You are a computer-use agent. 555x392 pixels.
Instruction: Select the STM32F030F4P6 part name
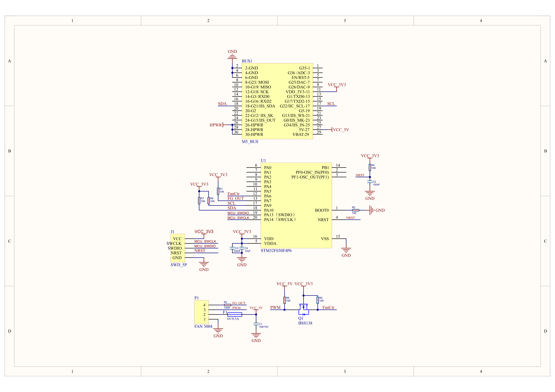point(276,251)
